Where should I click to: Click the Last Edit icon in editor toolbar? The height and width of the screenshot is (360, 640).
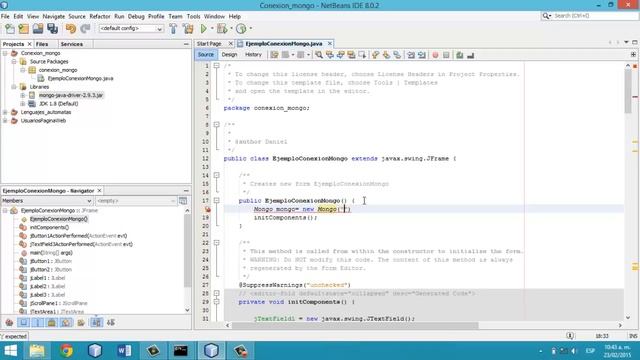tap(274, 55)
